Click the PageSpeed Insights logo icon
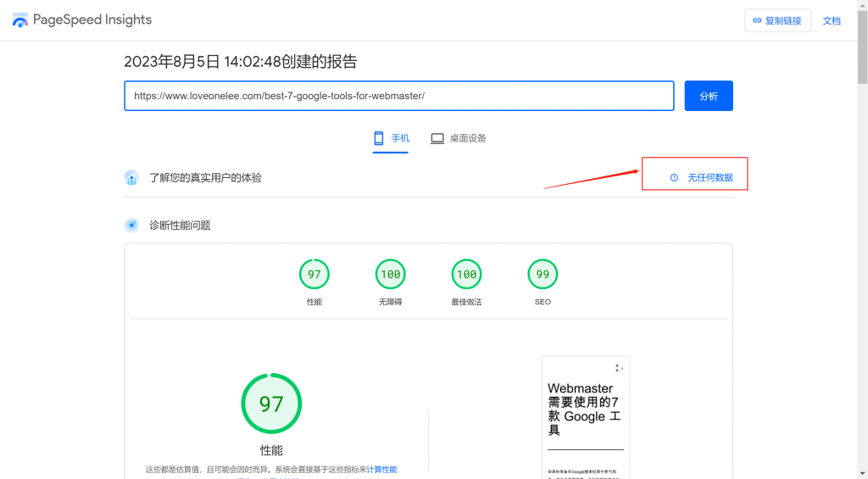This screenshot has width=868, height=479. click(x=20, y=20)
